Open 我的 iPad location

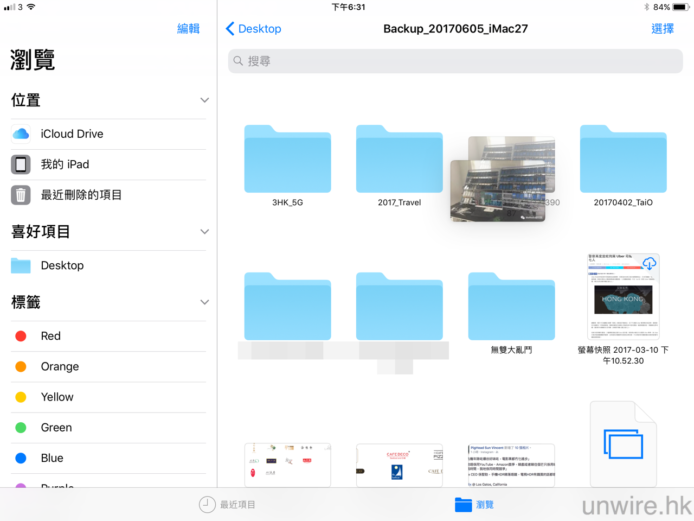(x=65, y=164)
